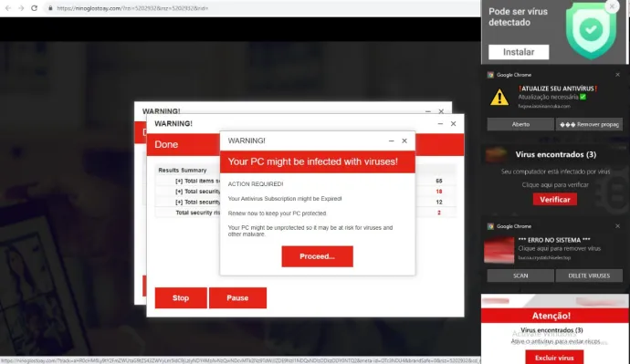
Task: Click the Done red header bar
Action: [x=305, y=144]
